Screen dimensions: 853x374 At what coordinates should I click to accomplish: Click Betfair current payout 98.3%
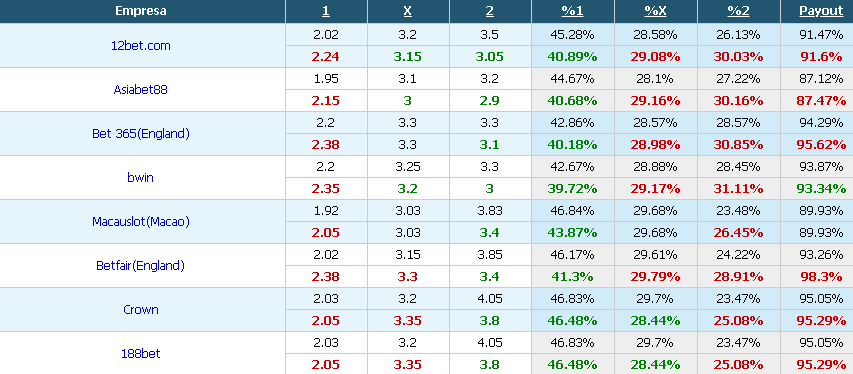(821, 277)
